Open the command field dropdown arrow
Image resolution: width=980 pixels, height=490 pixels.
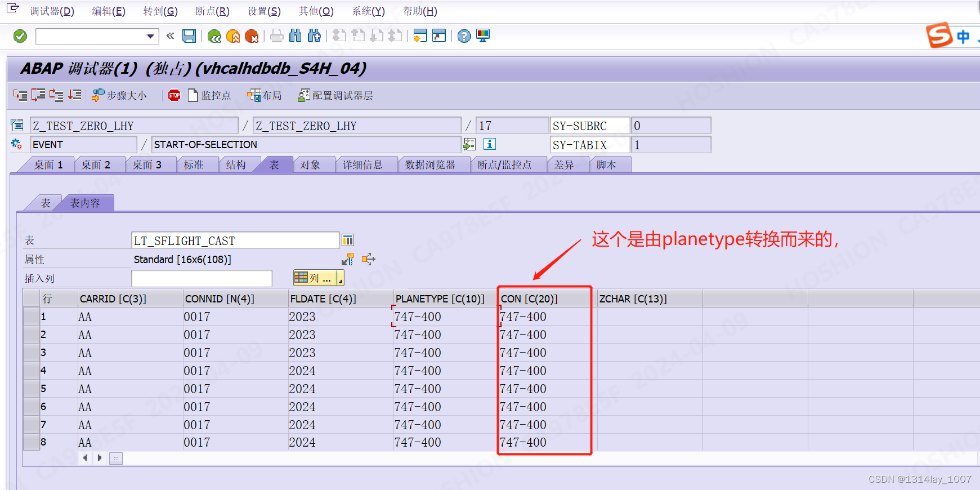(150, 37)
